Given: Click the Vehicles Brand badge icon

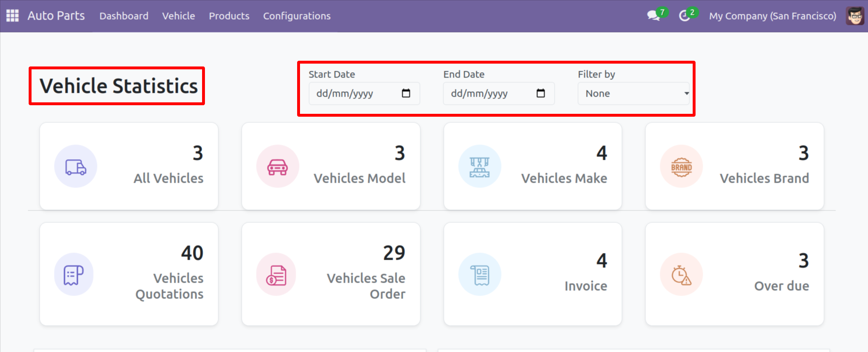Looking at the screenshot, I should pos(681,166).
